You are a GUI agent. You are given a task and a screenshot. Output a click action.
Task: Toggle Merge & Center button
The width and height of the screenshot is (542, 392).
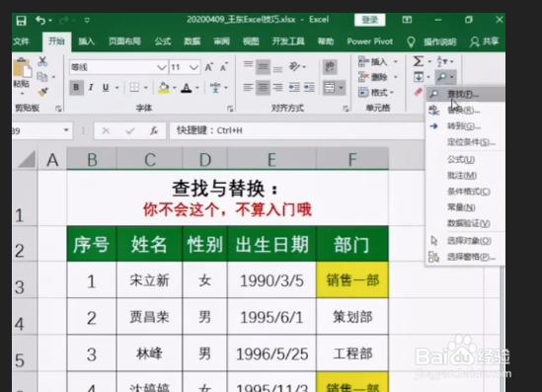pos(330,88)
